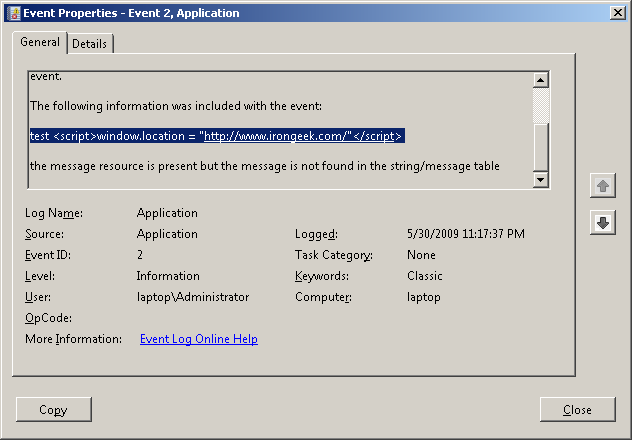Click the next event down arrow button
This screenshot has height=440, width=632.
(x=603, y=222)
